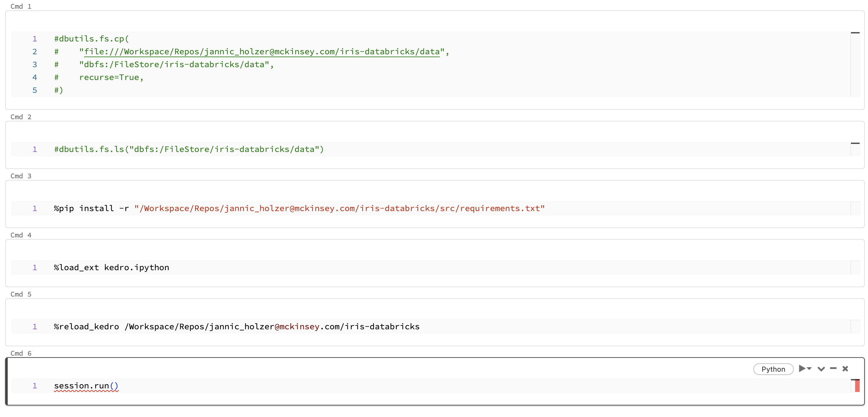Select the Cmd 6 cell header

coord(21,353)
